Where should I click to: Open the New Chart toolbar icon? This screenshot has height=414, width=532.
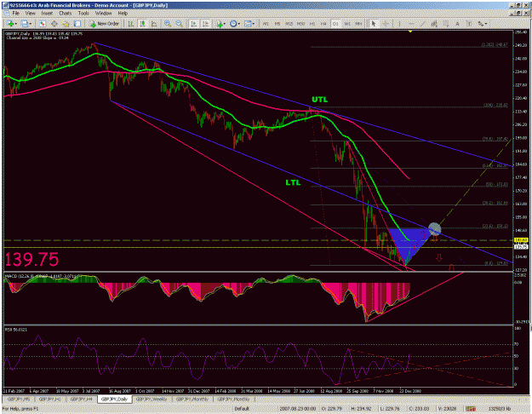pyautogui.click(x=10, y=24)
